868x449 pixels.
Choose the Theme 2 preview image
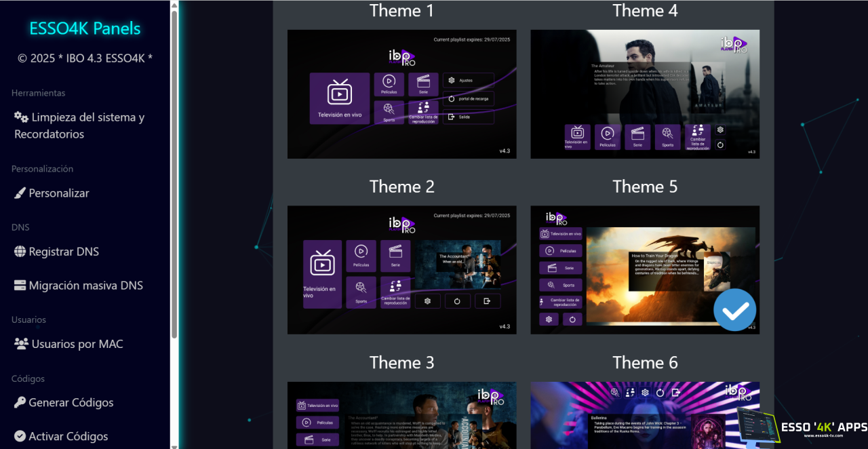[401, 270]
